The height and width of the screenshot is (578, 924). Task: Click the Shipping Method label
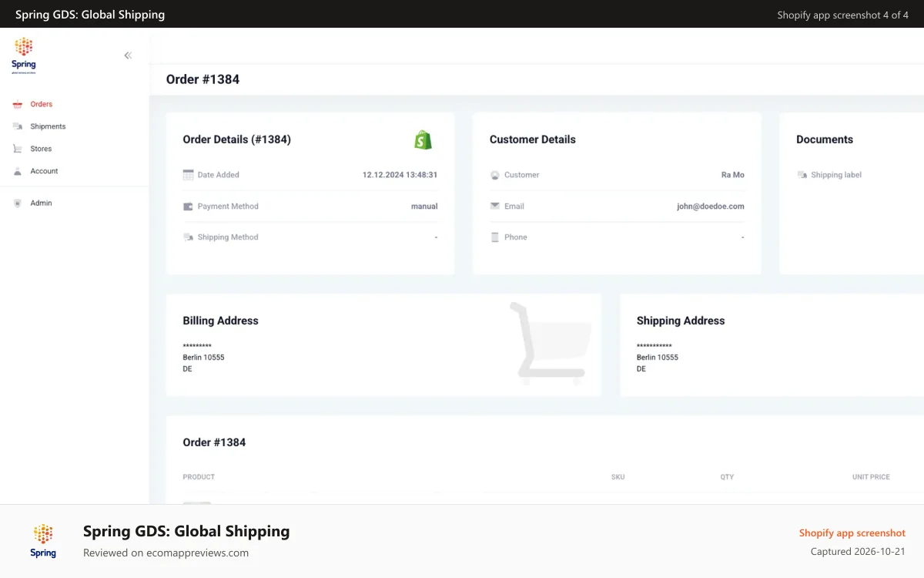pos(228,237)
